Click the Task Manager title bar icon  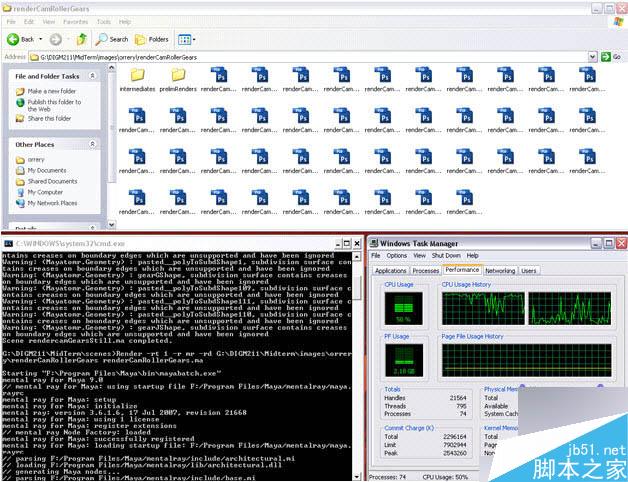(374, 243)
